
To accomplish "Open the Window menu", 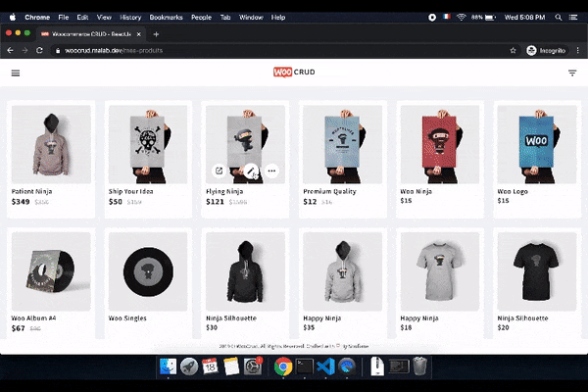I will point(251,18).
